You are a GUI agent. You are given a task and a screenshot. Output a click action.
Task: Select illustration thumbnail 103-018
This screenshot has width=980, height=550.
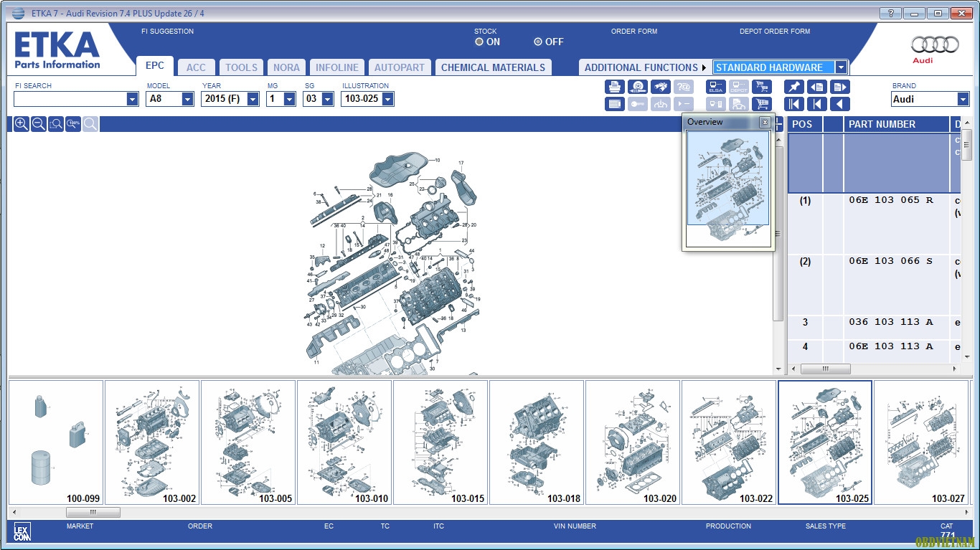536,442
